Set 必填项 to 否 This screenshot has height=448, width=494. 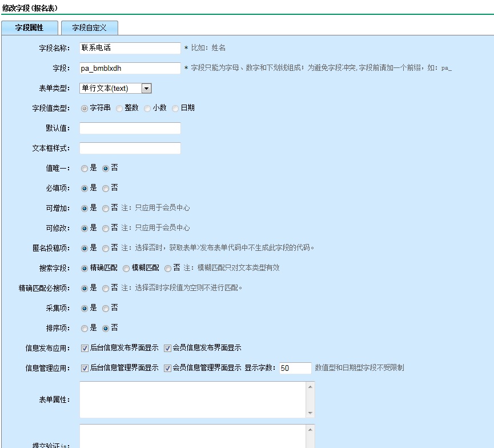click(106, 188)
